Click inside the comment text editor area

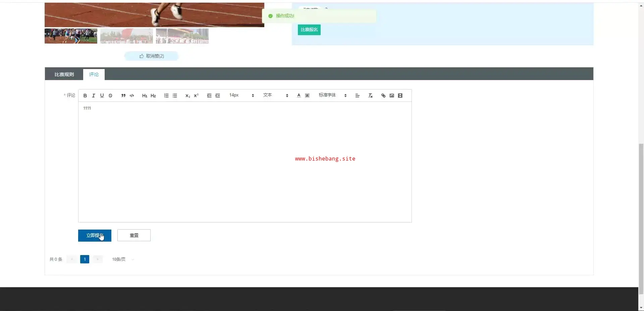pos(245,162)
